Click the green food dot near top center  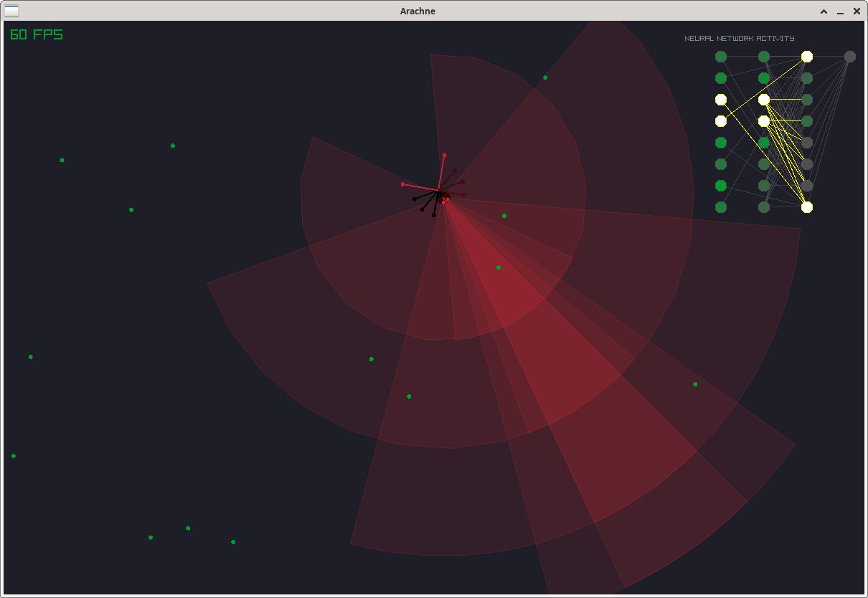tap(544, 77)
